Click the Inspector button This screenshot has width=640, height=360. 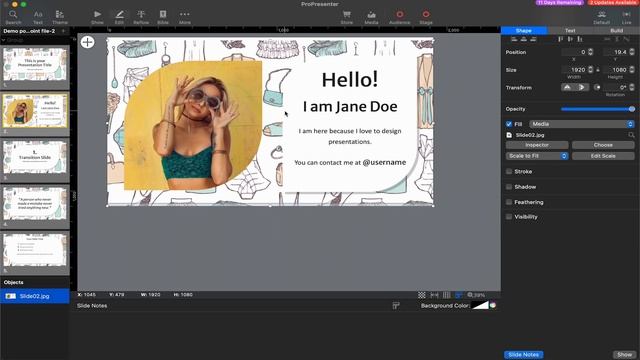tap(537, 145)
